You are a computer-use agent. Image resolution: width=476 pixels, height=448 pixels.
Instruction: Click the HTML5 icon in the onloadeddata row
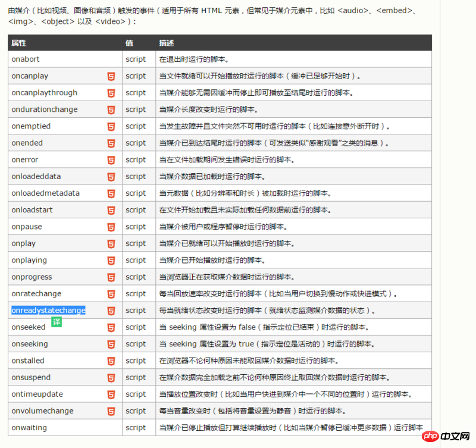(x=111, y=177)
